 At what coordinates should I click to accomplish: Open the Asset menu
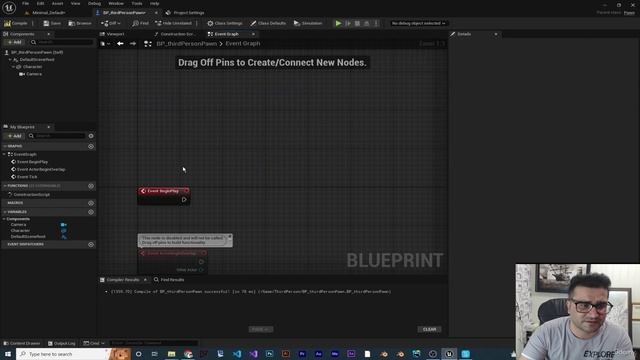pos(57,3)
